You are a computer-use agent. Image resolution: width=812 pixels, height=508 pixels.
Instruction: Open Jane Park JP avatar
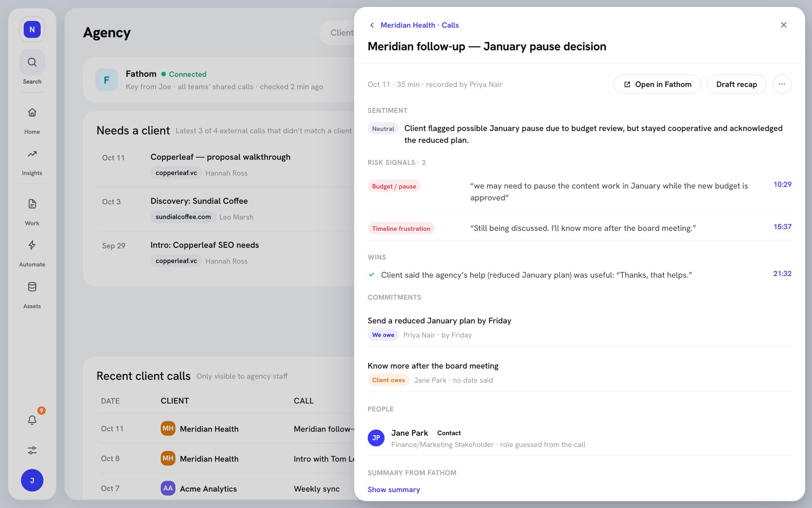coord(376,438)
